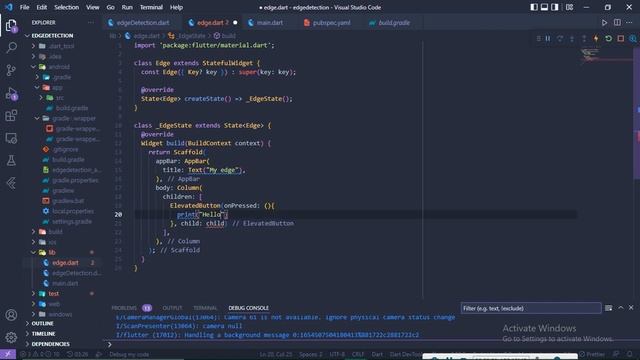Collapse the EDGEDETECTION root folder
640x360 pixels.
pyautogui.click(x=52, y=36)
